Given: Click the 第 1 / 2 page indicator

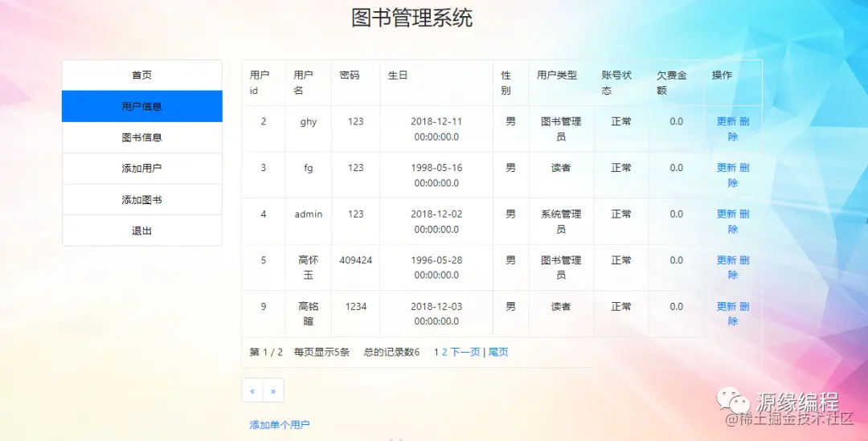Looking at the screenshot, I should 266,352.
